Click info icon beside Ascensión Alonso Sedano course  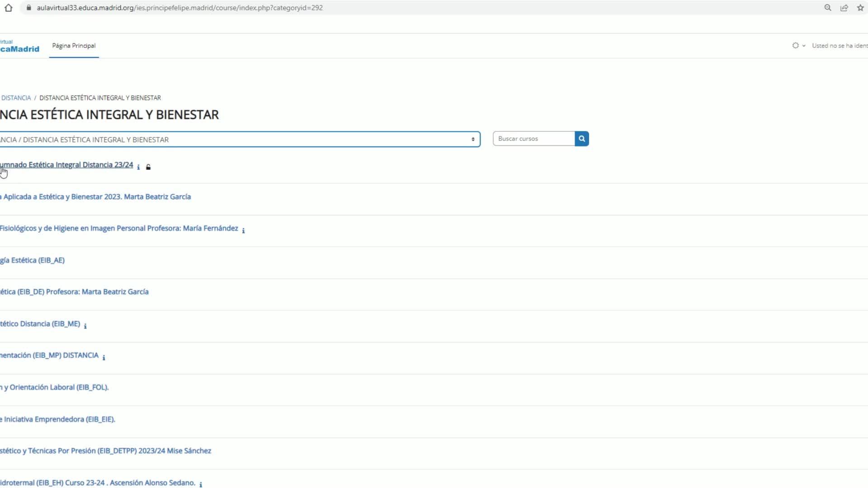[x=201, y=485]
